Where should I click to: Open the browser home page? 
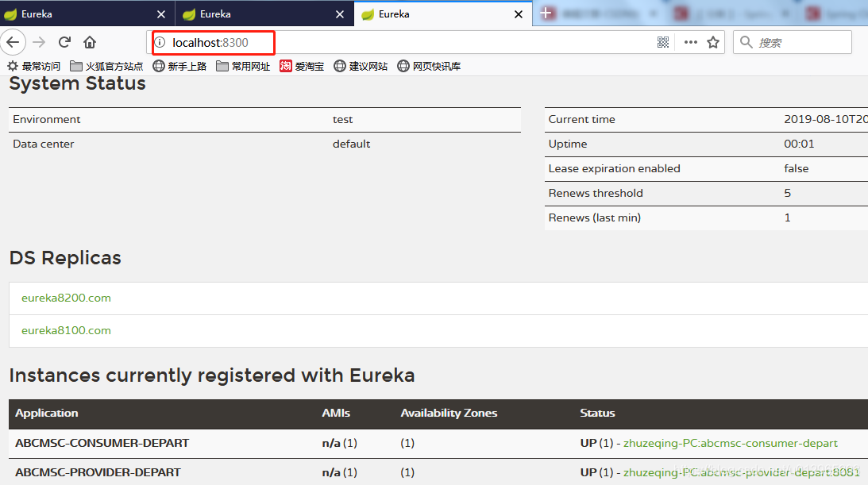[90, 42]
